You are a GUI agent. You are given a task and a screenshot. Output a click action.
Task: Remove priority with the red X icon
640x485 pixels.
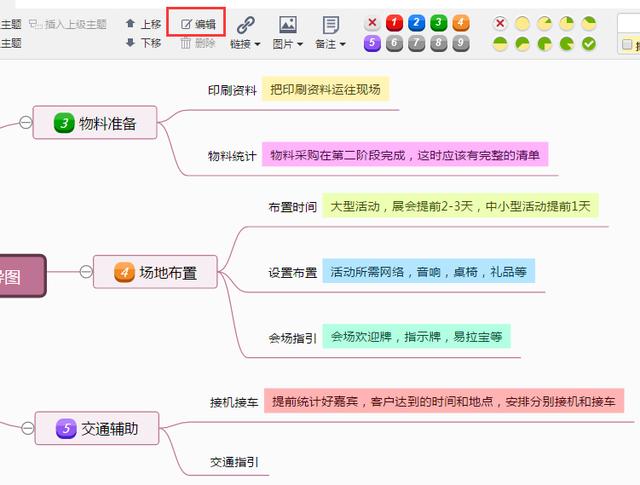[372, 23]
